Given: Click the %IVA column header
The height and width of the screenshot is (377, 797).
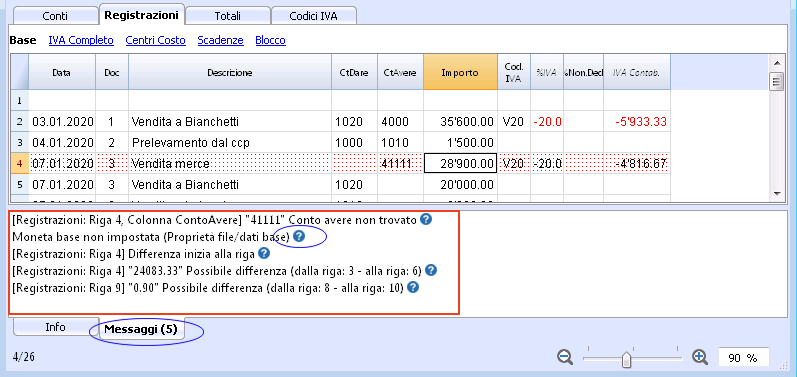Looking at the screenshot, I should 547,73.
